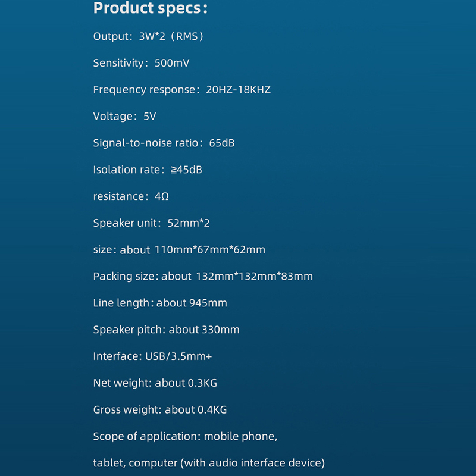
Task: Click the Gross weight about 0.4KG text
Action: tap(159, 409)
